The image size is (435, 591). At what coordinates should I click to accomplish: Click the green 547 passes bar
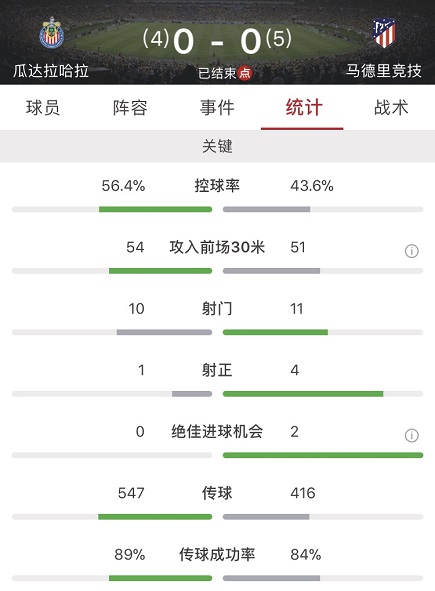pos(155,517)
